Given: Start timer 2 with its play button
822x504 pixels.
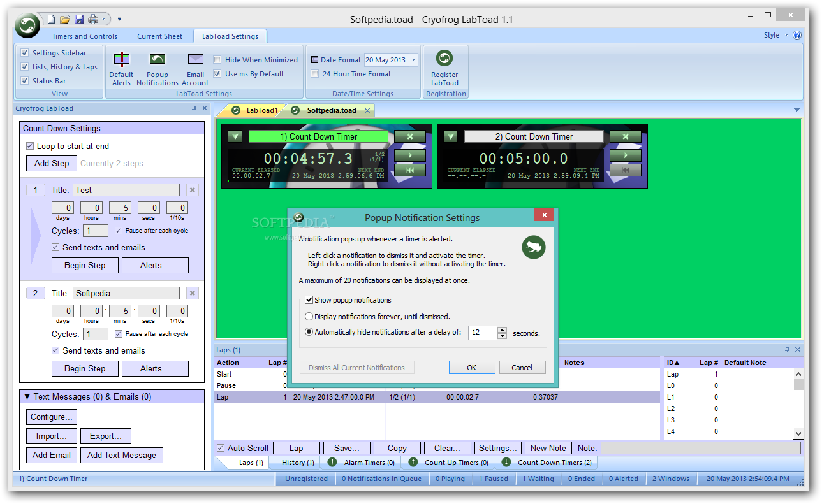Looking at the screenshot, I should point(626,155).
